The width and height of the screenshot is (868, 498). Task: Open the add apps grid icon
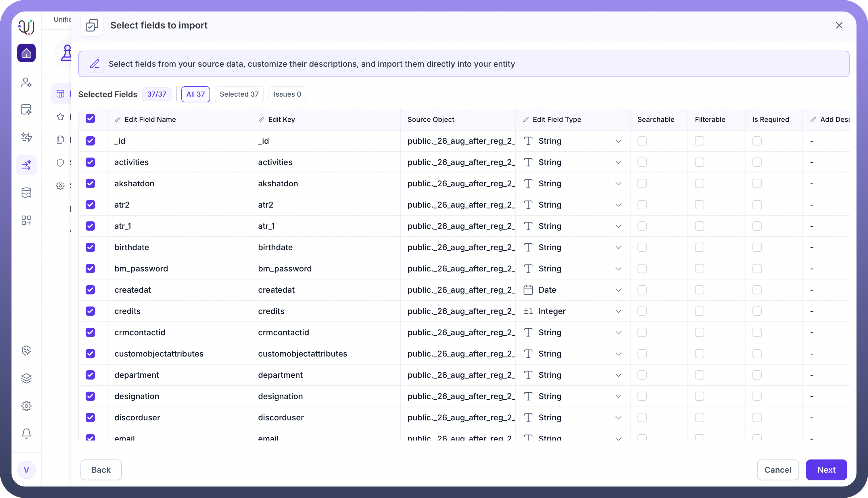point(26,220)
